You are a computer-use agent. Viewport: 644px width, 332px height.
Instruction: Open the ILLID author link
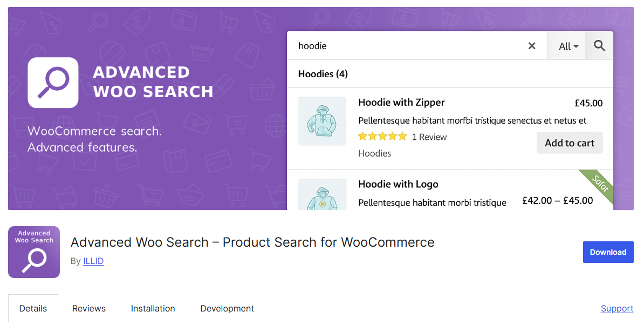point(93,261)
